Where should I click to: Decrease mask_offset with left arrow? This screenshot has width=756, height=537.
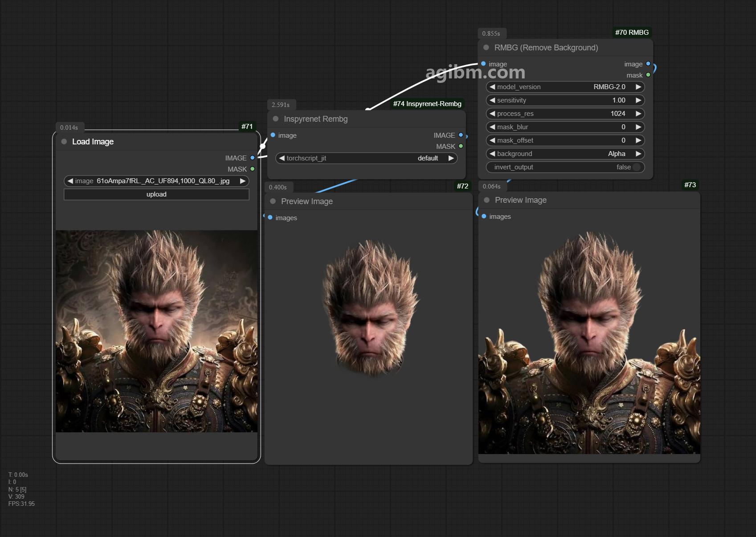tap(492, 140)
